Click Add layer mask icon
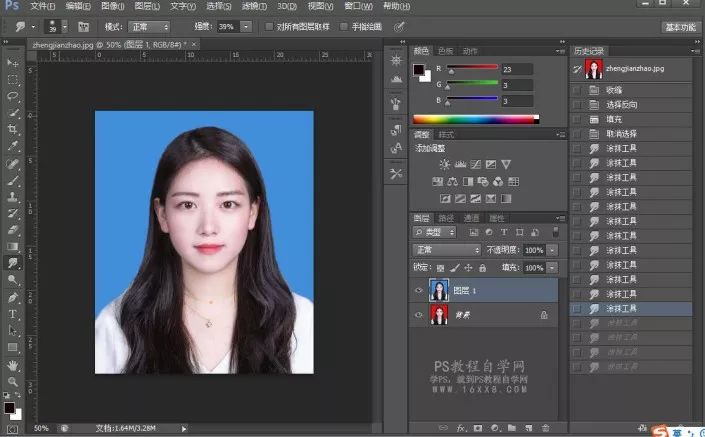The width and height of the screenshot is (705, 437). coord(477,428)
